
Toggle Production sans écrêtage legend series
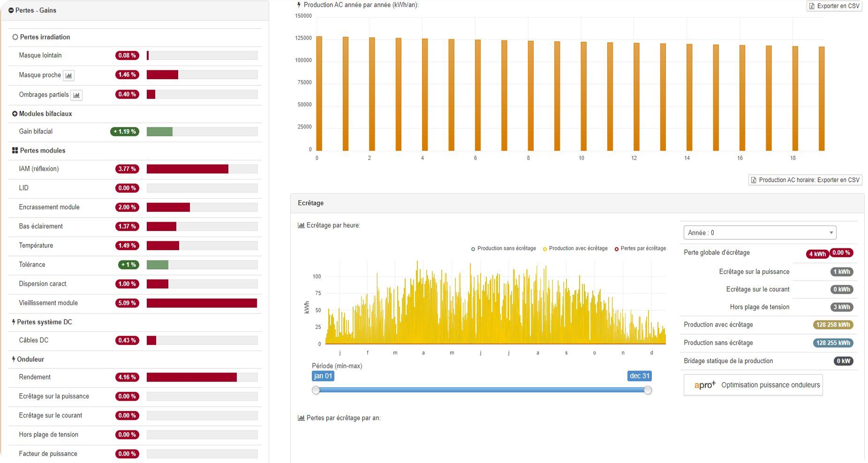tap(504, 248)
